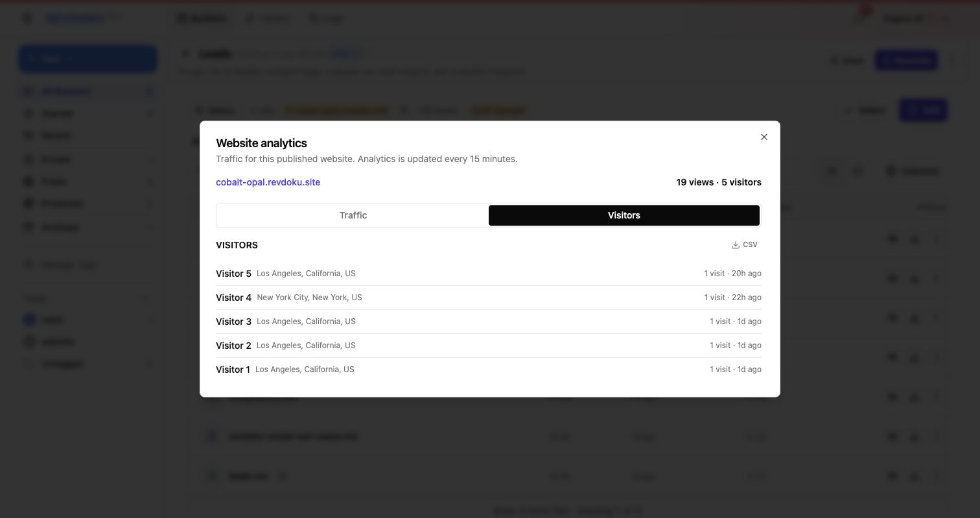The height and width of the screenshot is (518, 980).
Task: Click the '19 views · 5 visitors' summary
Action: (x=719, y=182)
